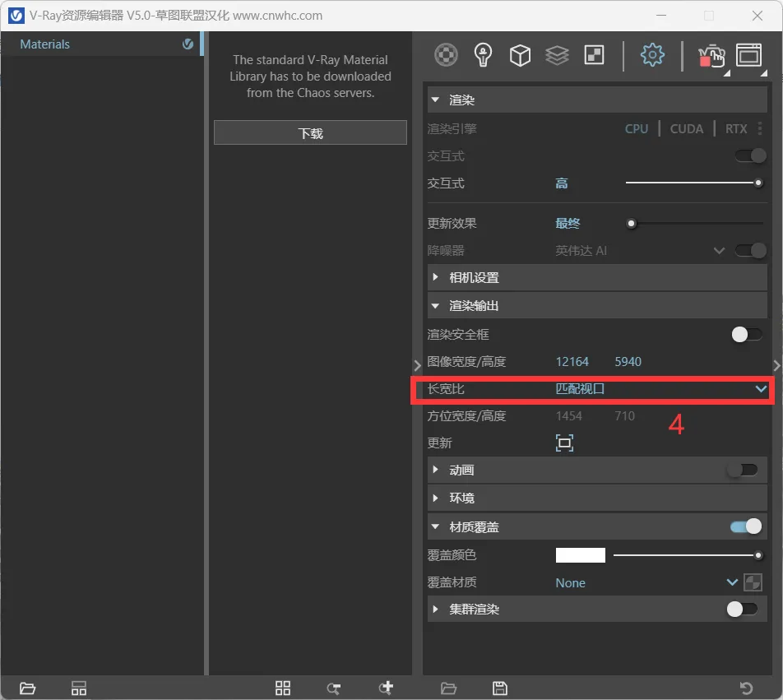
Task: Collapse the left library panel arrow
Action: [418, 366]
